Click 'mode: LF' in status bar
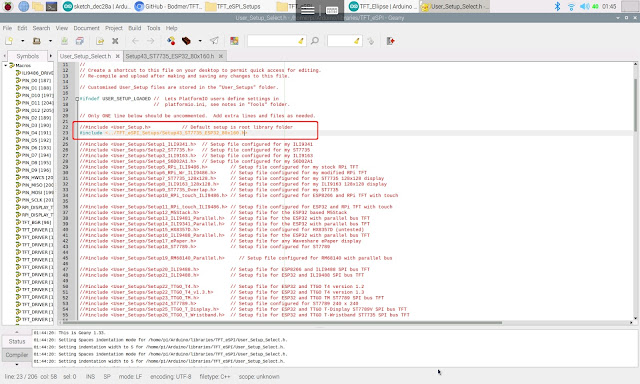 [130, 377]
